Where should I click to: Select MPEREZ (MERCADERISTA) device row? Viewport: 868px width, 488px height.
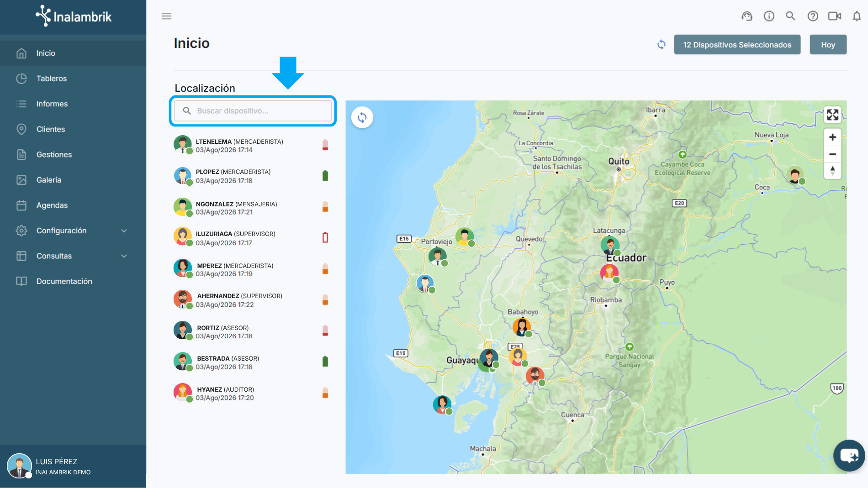pyautogui.click(x=252, y=269)
